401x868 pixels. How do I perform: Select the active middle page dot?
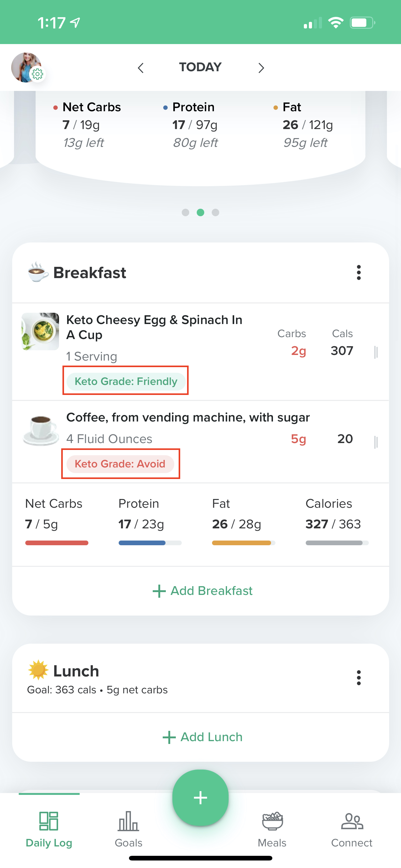pos(200,212)
